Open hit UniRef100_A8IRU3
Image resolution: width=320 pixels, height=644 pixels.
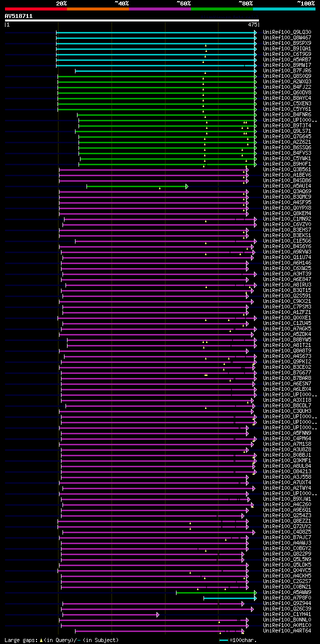click(287, 285)
